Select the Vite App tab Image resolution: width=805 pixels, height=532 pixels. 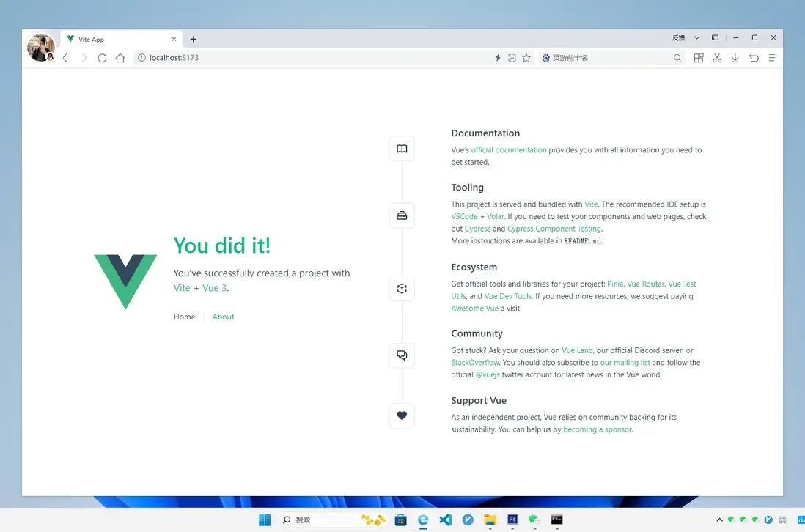(x=122, y=39)
